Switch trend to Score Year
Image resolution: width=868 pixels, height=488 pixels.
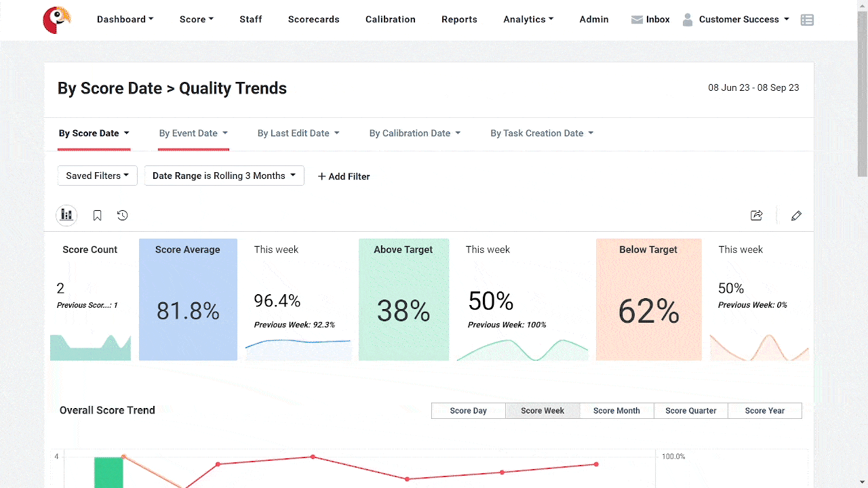pos(765,411)
